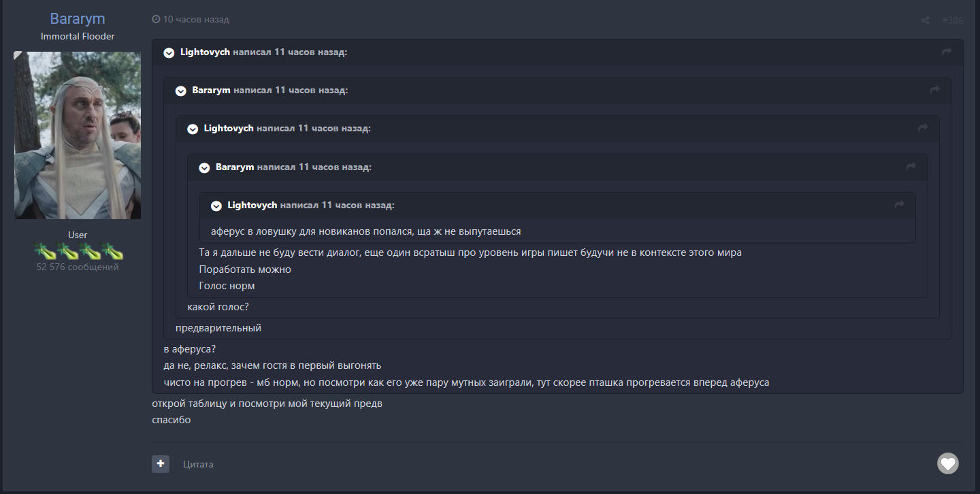View the Bararym avatar image
This screenshot has height=494, width=980.
click(x=78, y=135)
